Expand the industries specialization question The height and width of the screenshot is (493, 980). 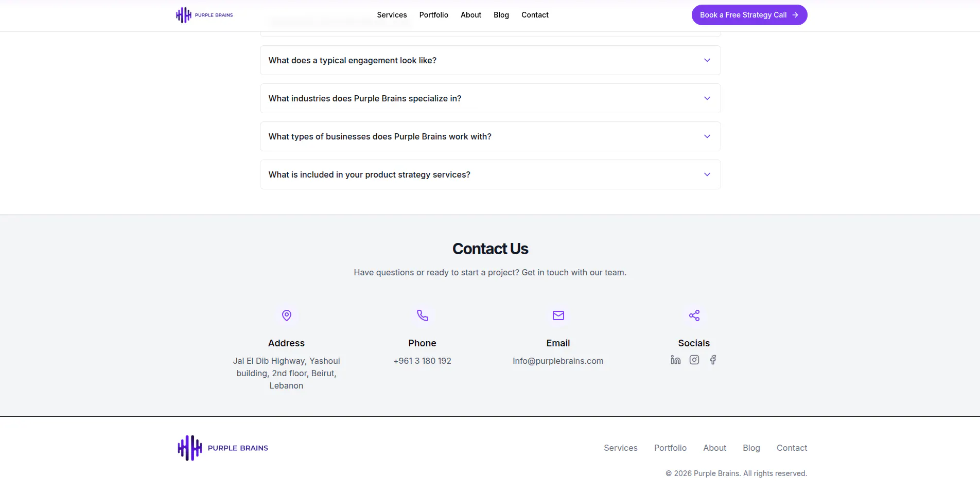(490, 98)
